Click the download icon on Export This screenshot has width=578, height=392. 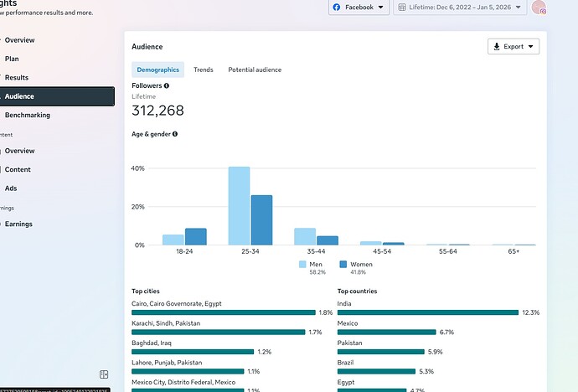(x=497, y=47)
